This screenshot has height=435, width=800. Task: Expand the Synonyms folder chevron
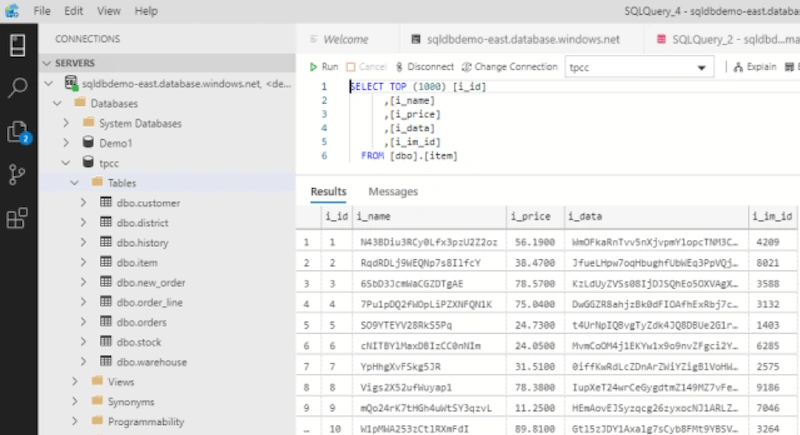74,401
